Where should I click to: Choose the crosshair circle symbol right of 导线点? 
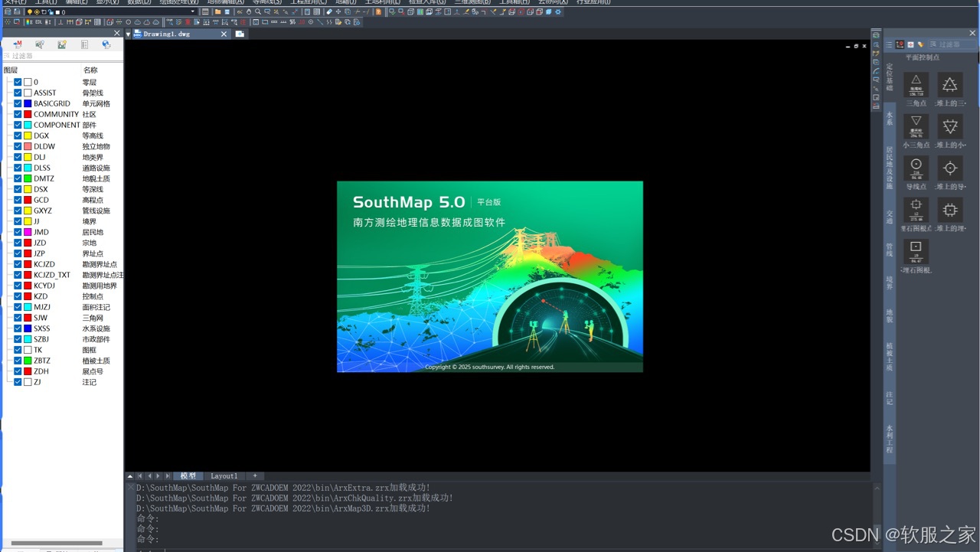click(x=950, y=168)
